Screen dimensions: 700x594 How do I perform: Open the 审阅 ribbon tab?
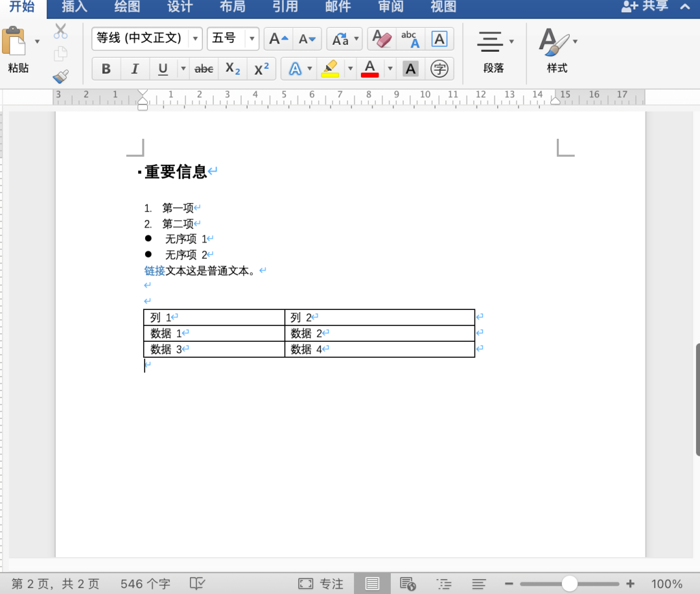click(390, 8)
